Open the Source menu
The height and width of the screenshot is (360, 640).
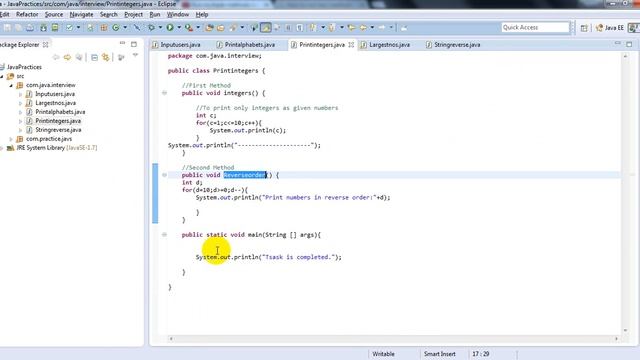click(x=54, y=14)
